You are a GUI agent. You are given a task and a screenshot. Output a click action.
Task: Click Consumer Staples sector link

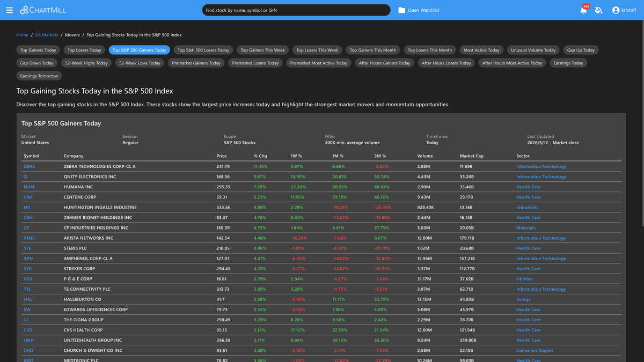[x=535, y=350]
